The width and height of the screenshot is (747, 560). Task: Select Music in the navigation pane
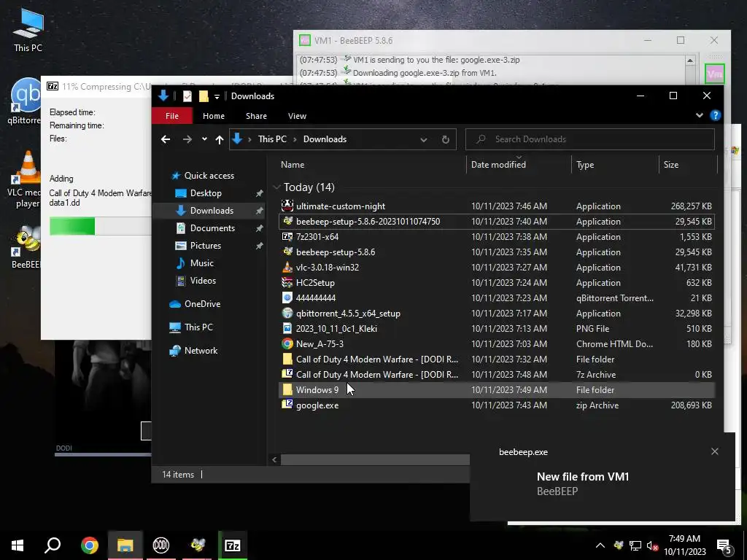[201, 262]
